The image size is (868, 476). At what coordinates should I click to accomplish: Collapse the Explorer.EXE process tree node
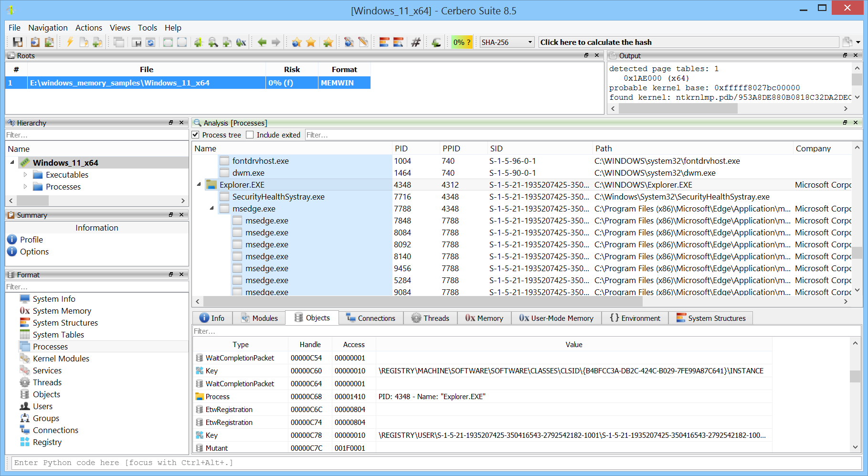pyautogui.click(x=199, y=185)
